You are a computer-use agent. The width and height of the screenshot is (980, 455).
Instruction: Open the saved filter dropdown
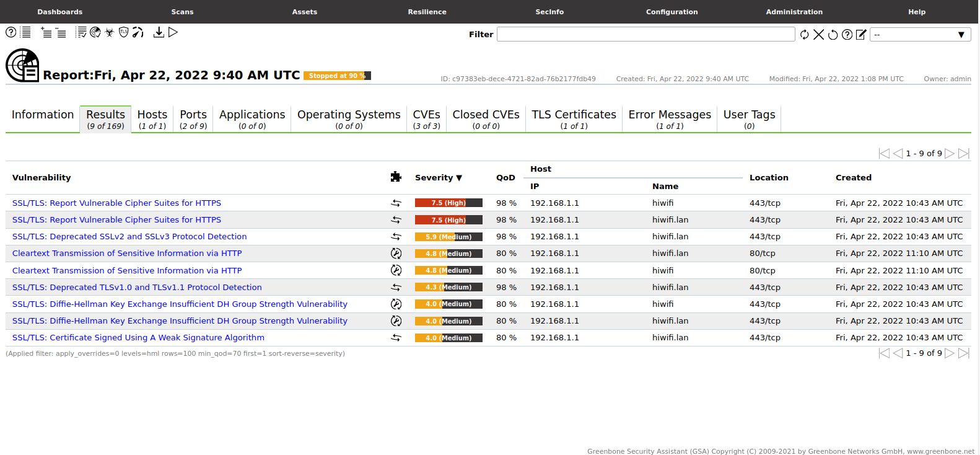point(921,35)
